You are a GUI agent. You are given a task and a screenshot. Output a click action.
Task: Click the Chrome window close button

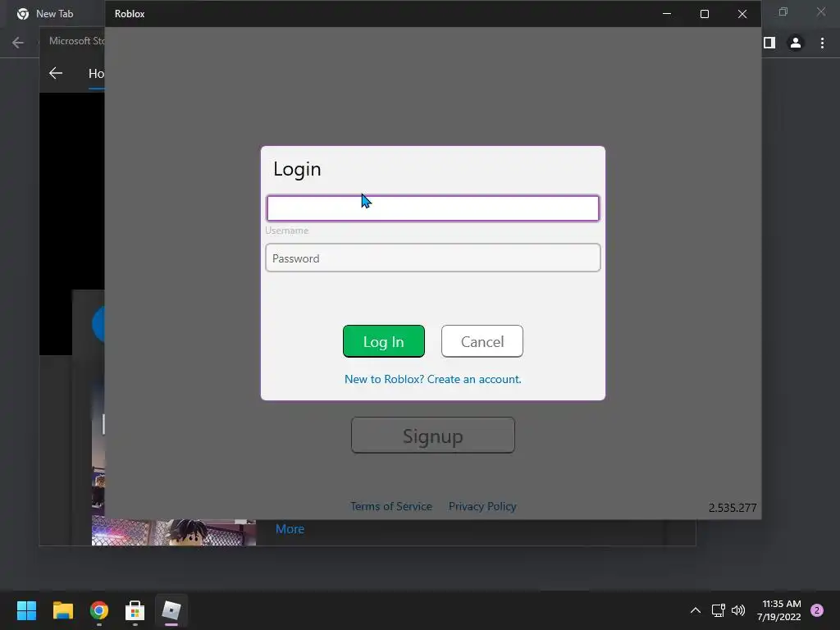tap(821, 11)
